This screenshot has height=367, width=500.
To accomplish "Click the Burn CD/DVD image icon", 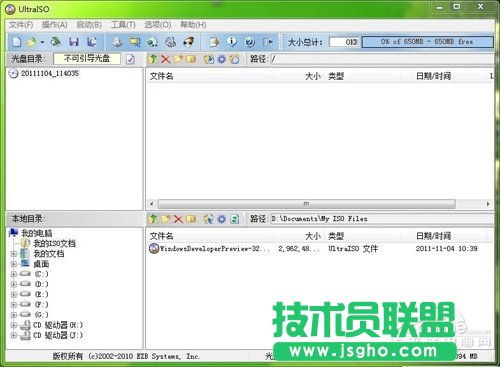I will click(189, 42).
